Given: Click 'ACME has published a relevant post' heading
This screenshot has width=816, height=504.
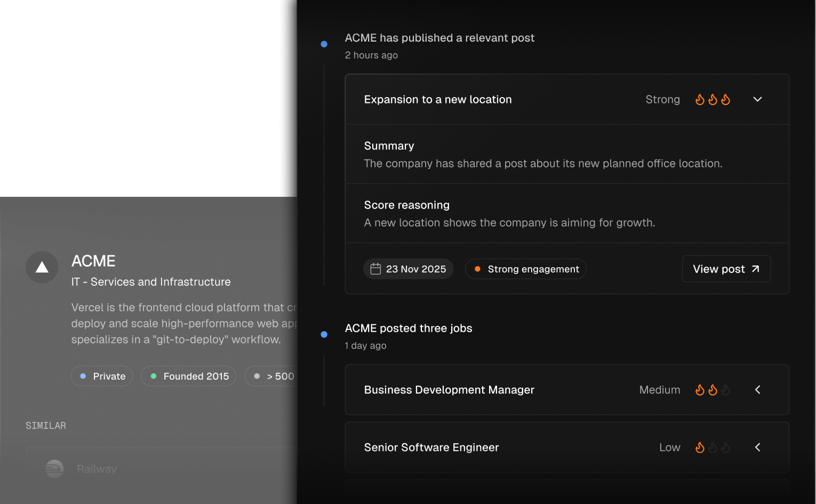Looking at the screenshot, I should pos(439,38).
